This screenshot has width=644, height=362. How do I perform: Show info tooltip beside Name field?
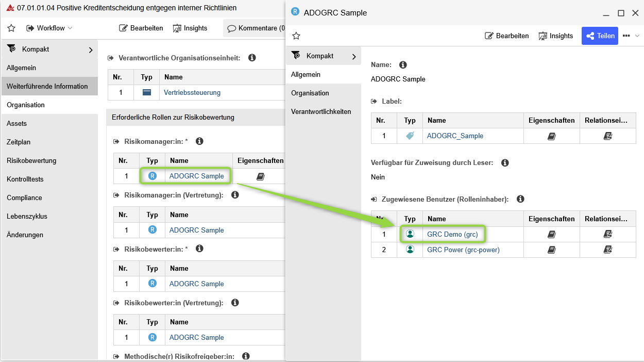[x=403, y=65]
